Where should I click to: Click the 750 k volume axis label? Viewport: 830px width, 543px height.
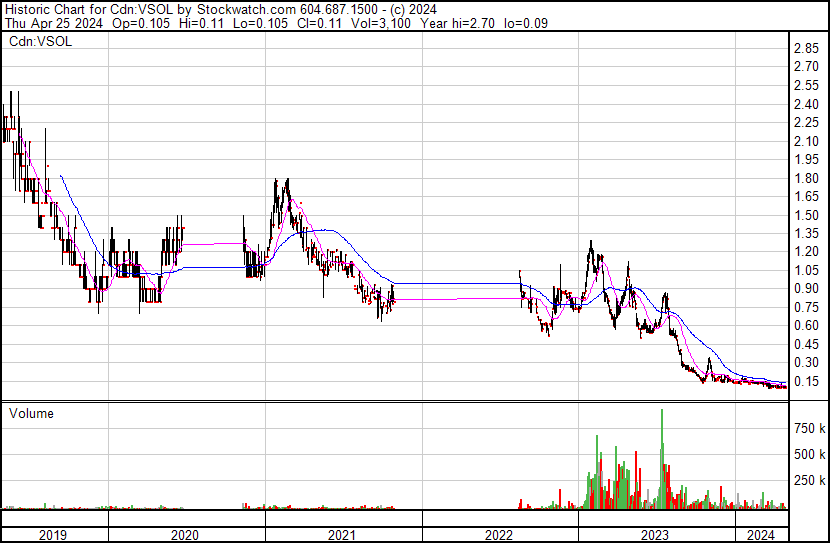[809, 429]
